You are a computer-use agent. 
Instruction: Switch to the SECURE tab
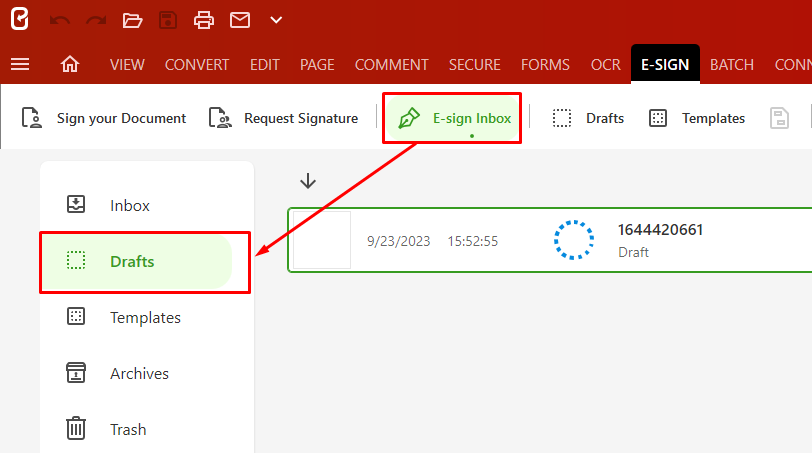[x=474, y=65]
